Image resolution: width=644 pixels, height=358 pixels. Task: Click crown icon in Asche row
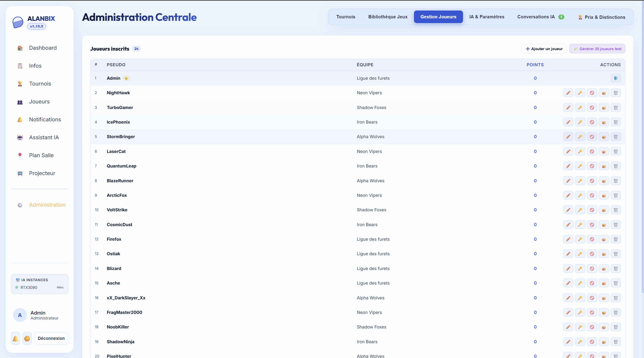604,283
